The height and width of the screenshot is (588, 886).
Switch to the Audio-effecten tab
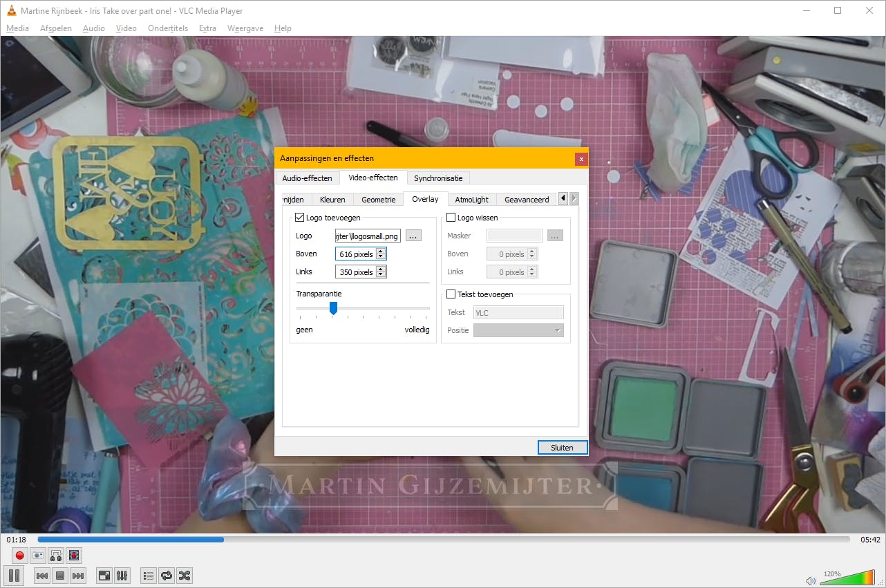[x=307, y=178]
